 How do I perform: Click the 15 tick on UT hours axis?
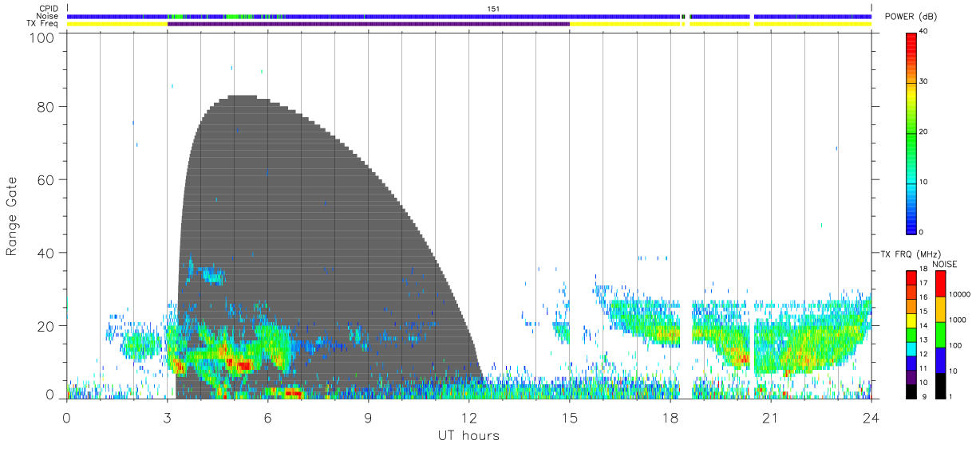point(569,417)
